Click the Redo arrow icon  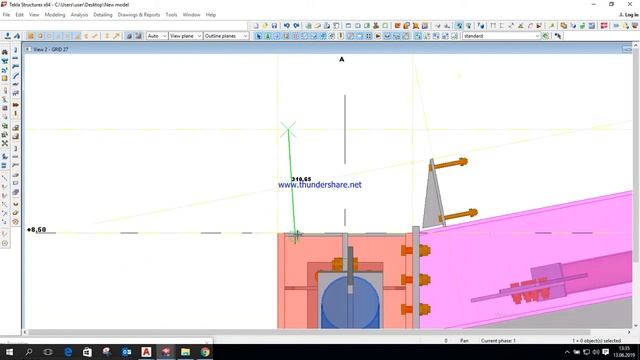tap(296, 26)
